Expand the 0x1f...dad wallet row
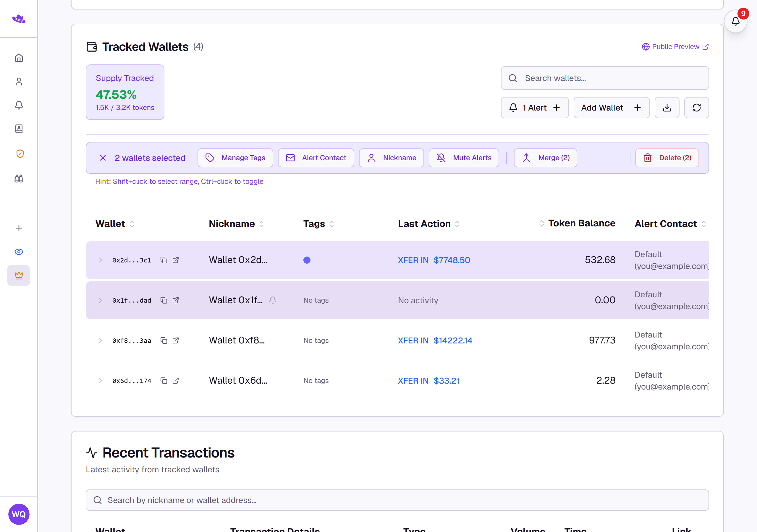 click(x=100, y=300)
